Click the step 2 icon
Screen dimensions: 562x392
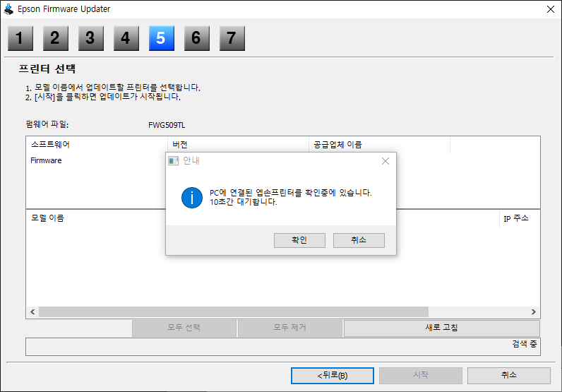pos(56,38)
